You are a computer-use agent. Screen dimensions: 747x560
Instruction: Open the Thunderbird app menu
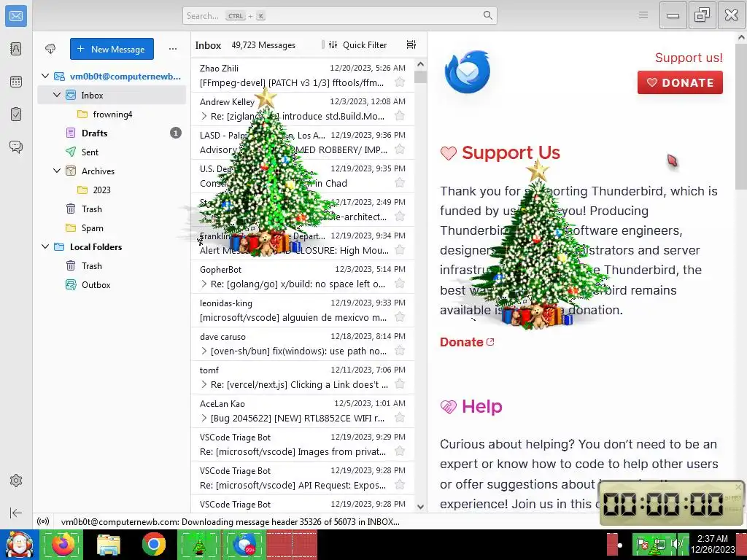pyautogui.click(x=643, y=15)
